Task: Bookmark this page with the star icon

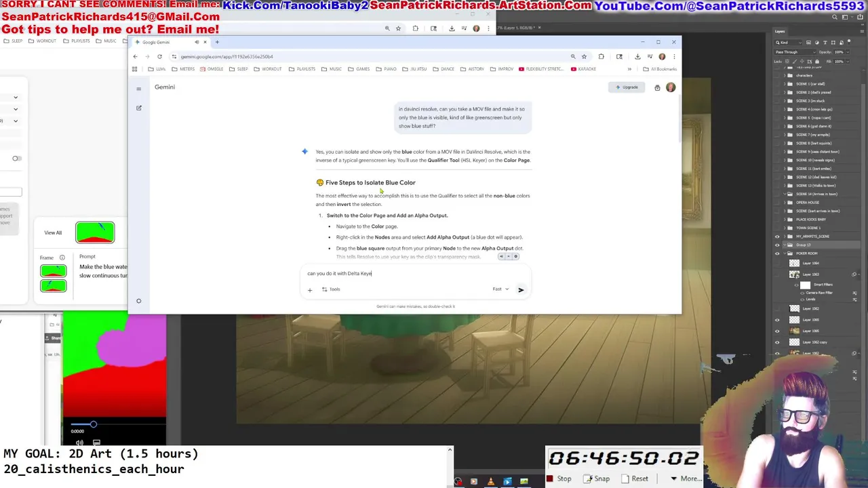Action: point(584,56)
